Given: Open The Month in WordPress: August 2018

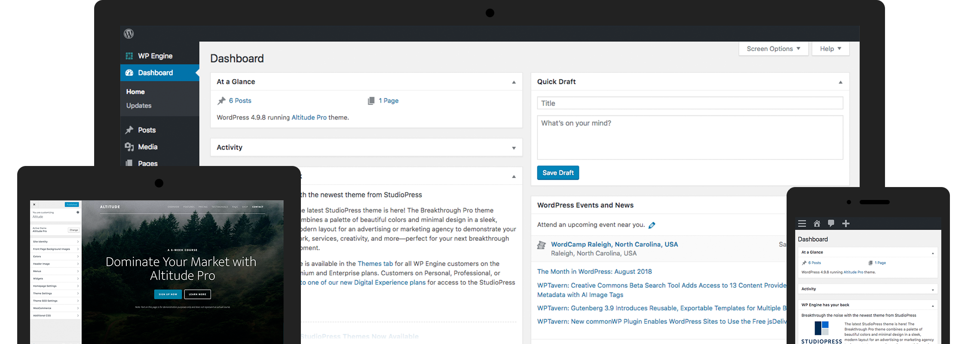Looking at the screenshot, I should point(594,271).
